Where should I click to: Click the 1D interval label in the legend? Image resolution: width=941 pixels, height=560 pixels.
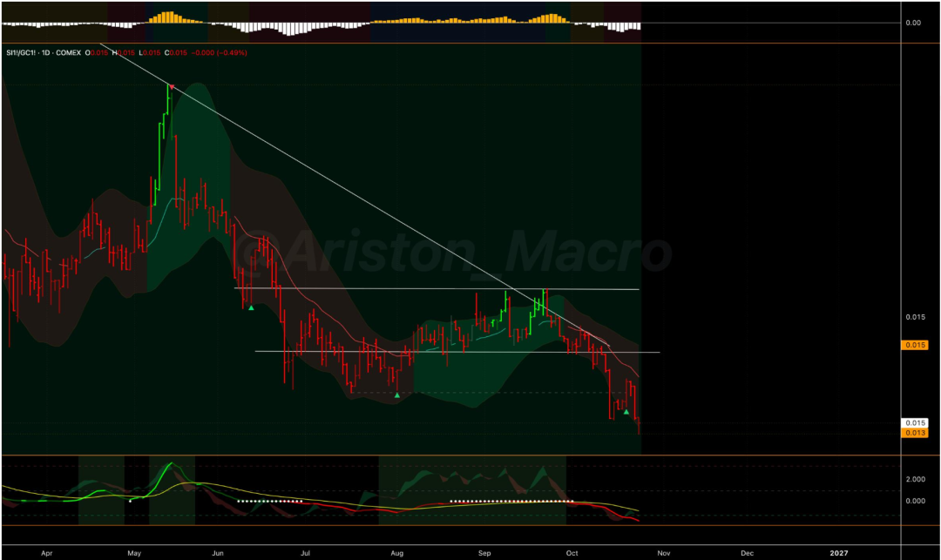pos(46,53)
